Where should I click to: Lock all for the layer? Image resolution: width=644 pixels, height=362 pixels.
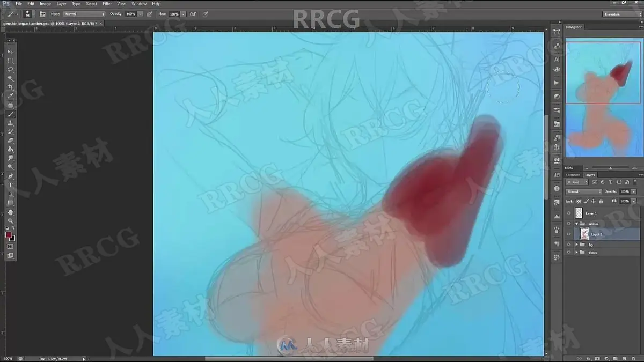coord(601,201)
